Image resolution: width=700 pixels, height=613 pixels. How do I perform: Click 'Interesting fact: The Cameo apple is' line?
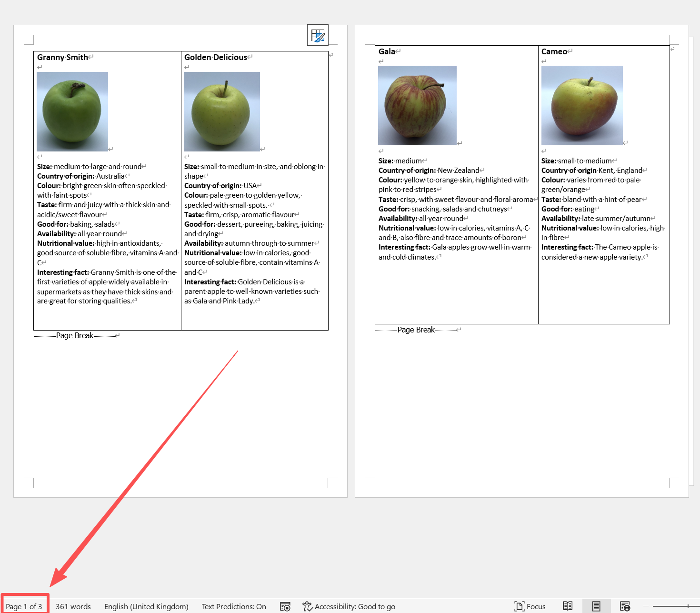click(x=600, y=247)
